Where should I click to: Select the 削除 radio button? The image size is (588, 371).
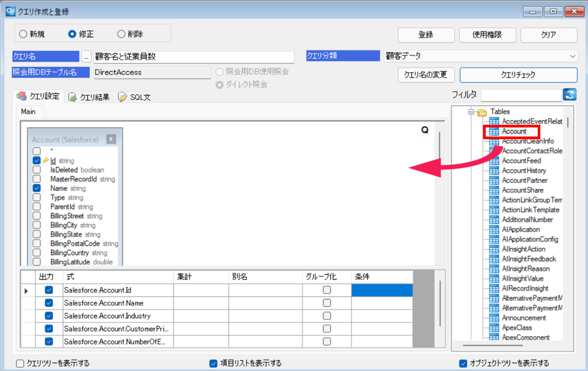(x=120, y=34)
